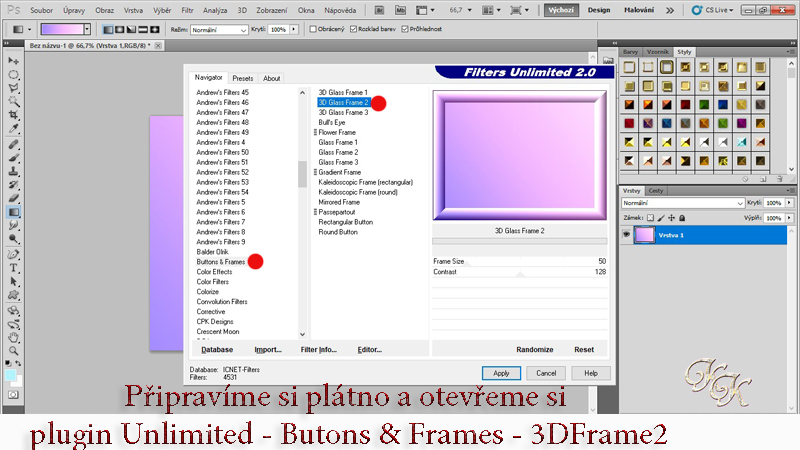Select the Pen tool
800x450 pixels.
point(13,255)
